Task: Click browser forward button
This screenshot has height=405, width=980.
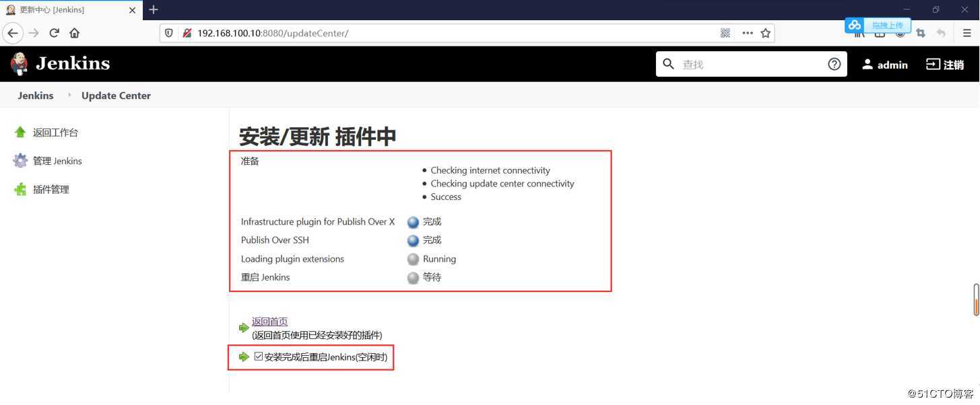Action: 34,33
